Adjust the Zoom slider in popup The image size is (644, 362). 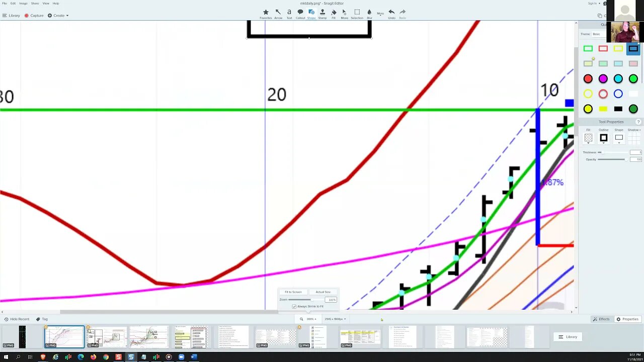pos(306,300)
